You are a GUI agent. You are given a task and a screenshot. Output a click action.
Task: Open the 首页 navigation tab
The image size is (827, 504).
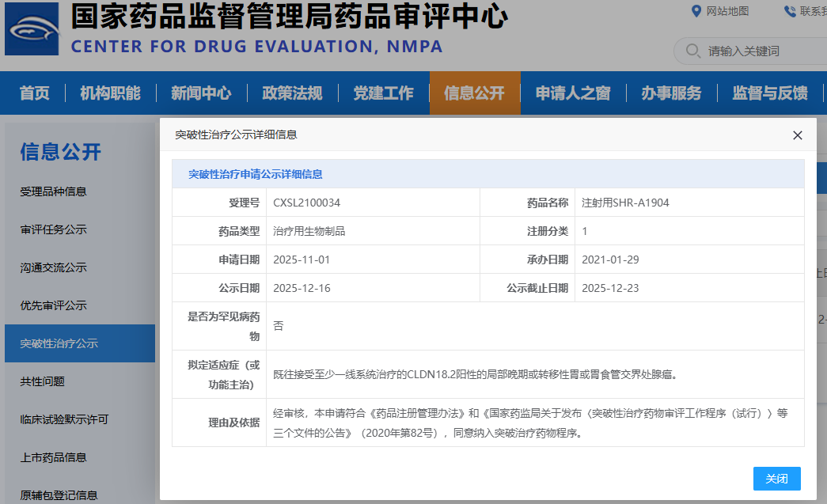tap(35, 93)
